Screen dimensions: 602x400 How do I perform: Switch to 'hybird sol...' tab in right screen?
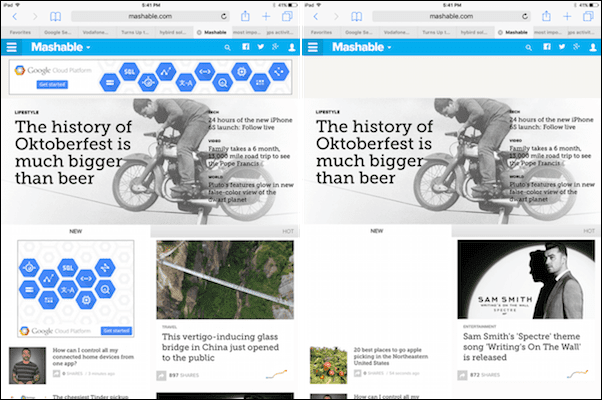[x=474, y=32]
